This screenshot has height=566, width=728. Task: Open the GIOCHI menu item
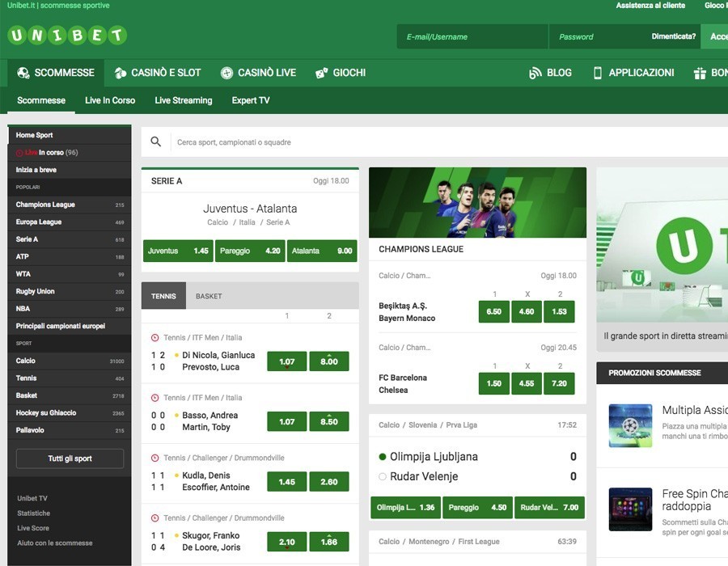tap(341, 73)
